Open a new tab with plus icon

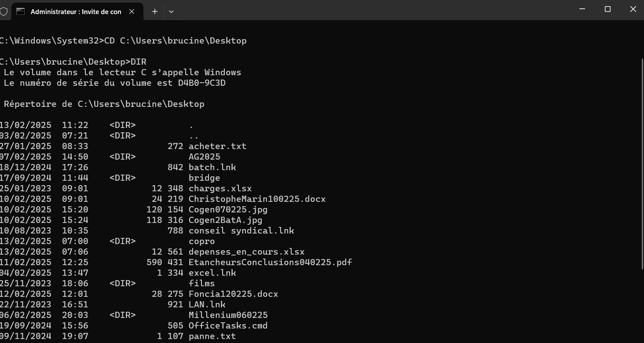point(154,11)
